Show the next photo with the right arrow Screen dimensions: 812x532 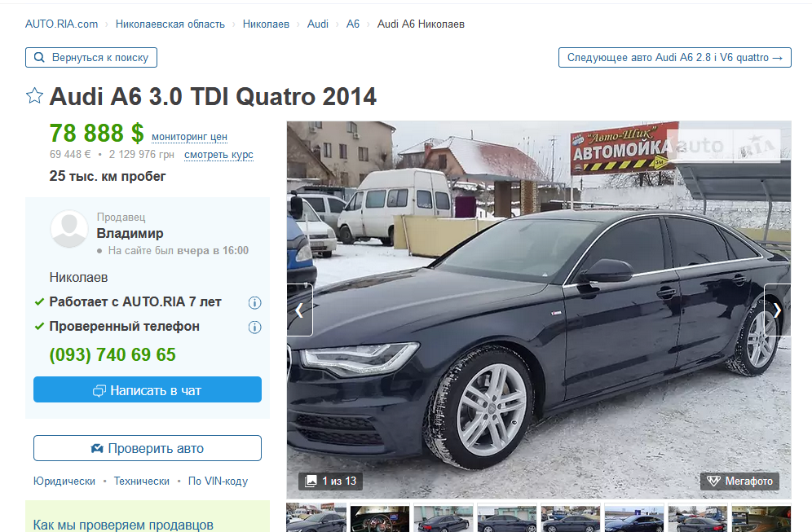777,310
